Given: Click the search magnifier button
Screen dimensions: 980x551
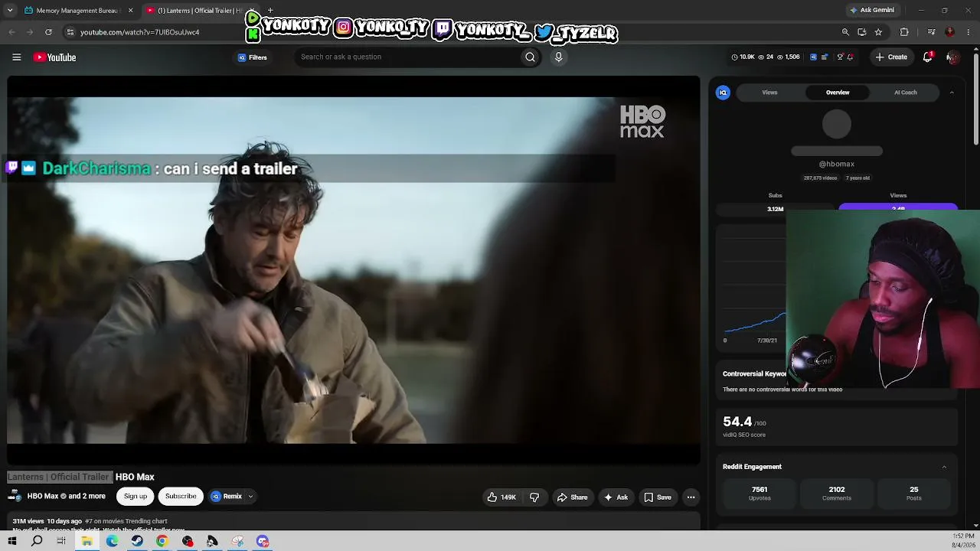Looking at the screenshot, I should (x=530, y=57).
